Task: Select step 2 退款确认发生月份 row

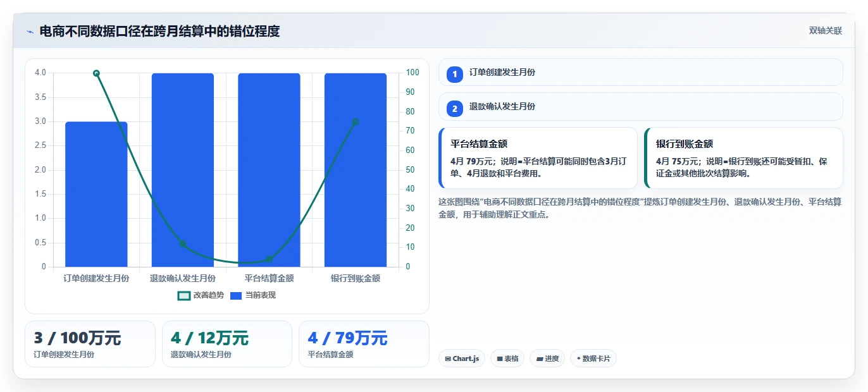Action: (640, 107)
